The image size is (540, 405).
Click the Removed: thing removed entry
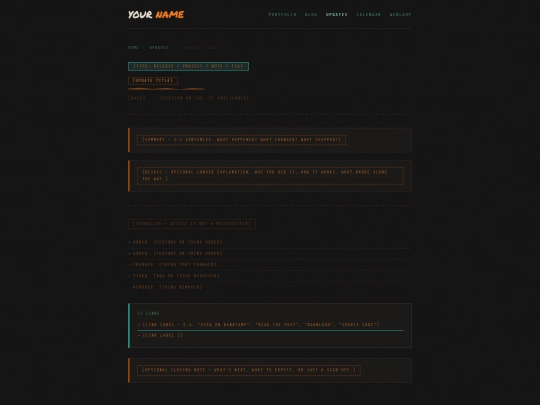(270, 287)
